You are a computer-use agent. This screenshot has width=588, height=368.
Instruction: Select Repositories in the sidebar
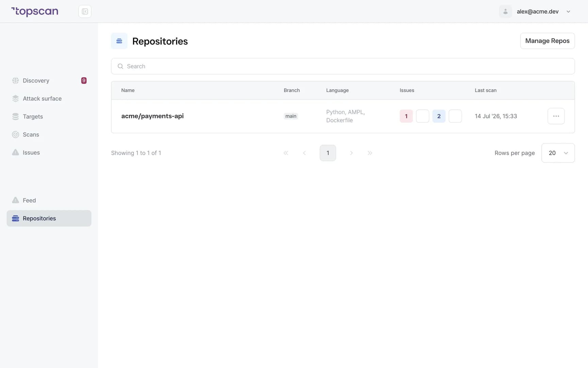[x=49, y=218]
